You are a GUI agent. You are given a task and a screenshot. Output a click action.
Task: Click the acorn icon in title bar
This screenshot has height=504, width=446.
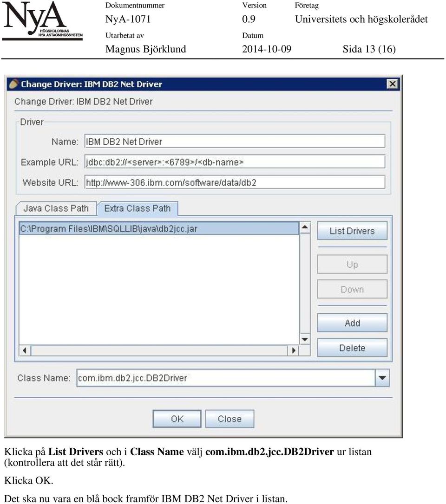click(x=13, y=84)
